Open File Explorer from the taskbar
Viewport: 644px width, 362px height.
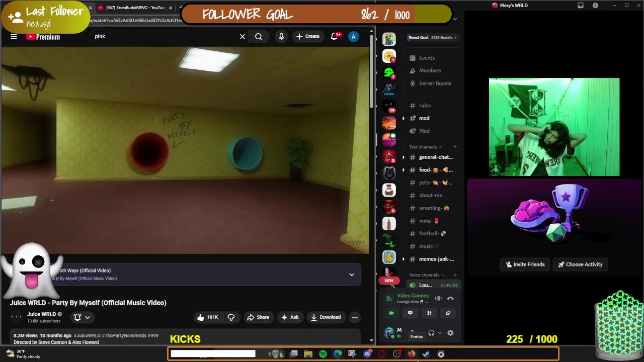coord(308,354)
